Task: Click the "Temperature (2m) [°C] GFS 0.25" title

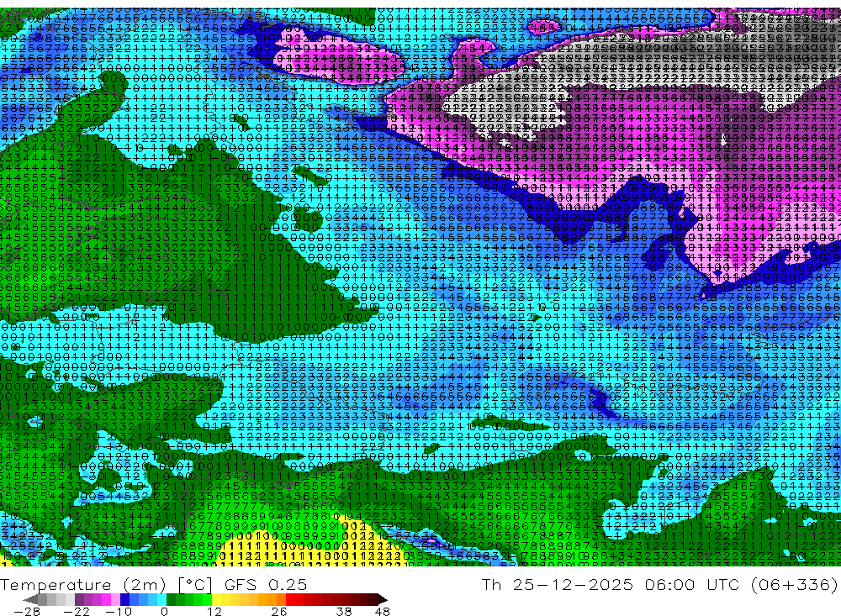Action: pyautogui.click(x=153, y=584)
